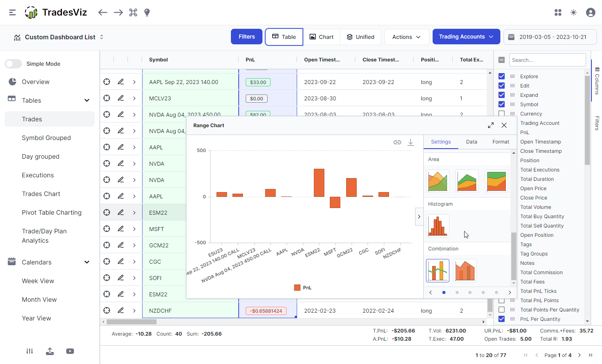Collapse the Tables section chevron

click(87, 100)
